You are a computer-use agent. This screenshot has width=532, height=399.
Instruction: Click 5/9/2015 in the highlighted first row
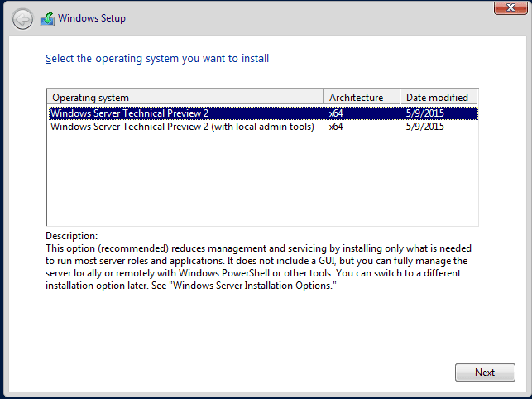(424, 113)
